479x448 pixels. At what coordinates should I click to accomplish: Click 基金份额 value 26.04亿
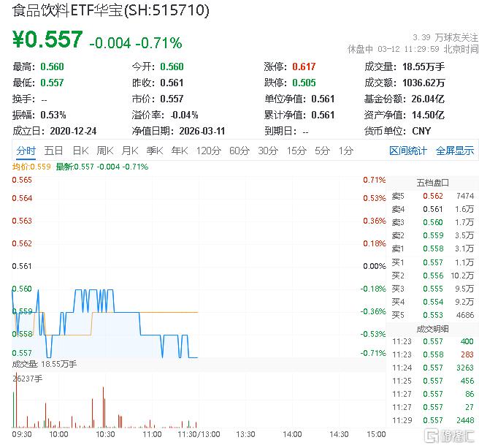click(x=428, y=99)
